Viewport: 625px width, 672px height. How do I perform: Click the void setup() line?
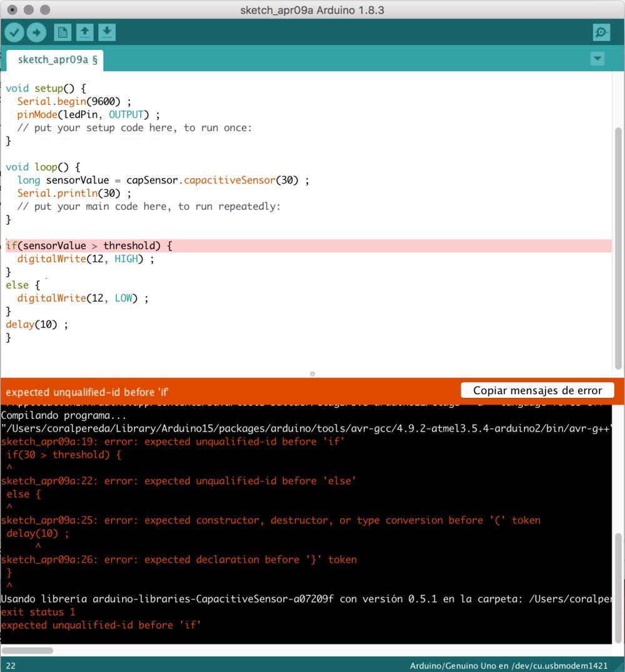coord(46,88)
